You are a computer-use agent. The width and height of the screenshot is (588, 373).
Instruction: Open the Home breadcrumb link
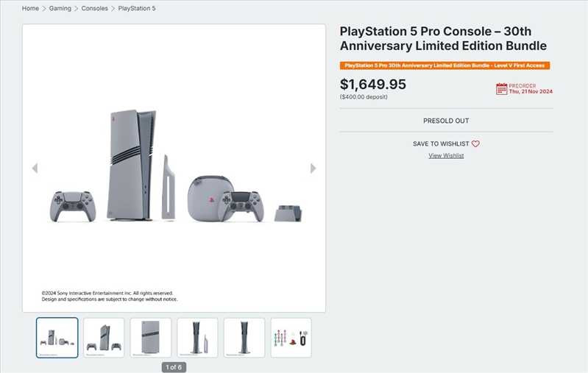(x=30, y=9)
